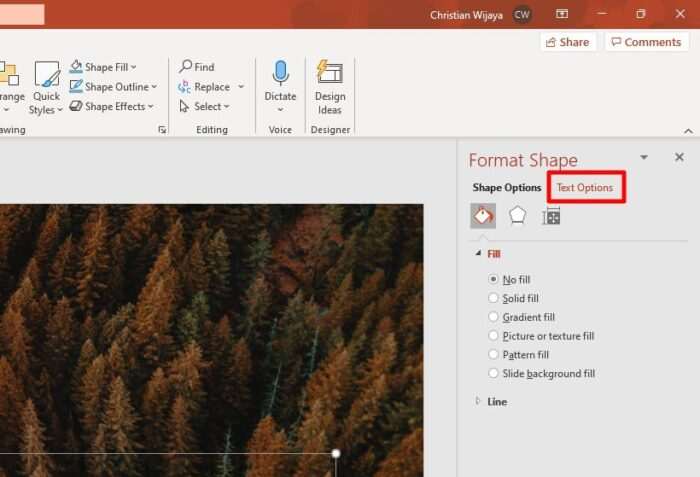Open the Arrange menu
Viewport: 700px width, 477px height.
coord(10,88)
